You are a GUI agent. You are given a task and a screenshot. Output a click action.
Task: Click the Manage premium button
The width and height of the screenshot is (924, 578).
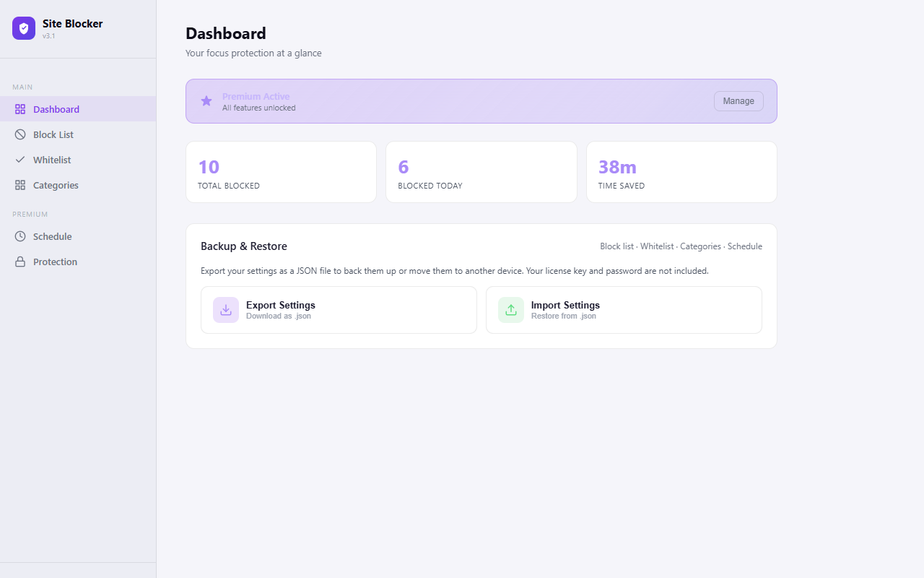pos(738,101)
